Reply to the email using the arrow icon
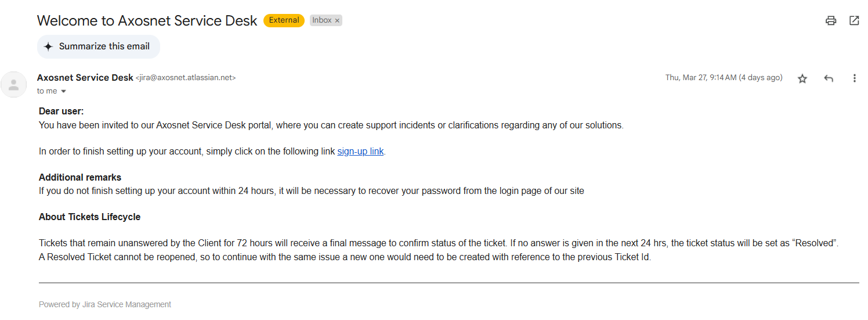 tap(829, 78)
